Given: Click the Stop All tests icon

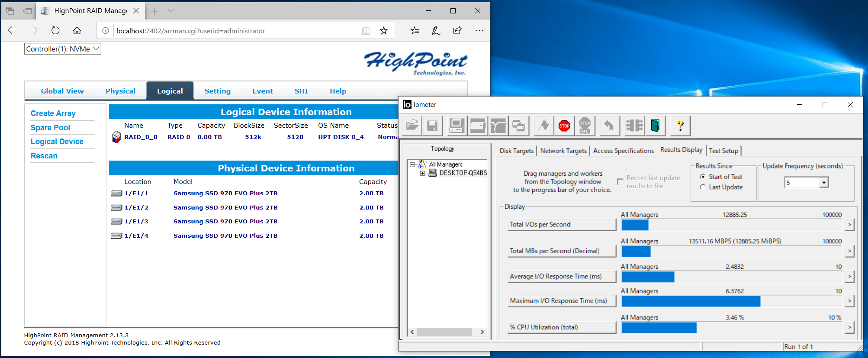Looking at the screenshot, I should pos(585,126).
